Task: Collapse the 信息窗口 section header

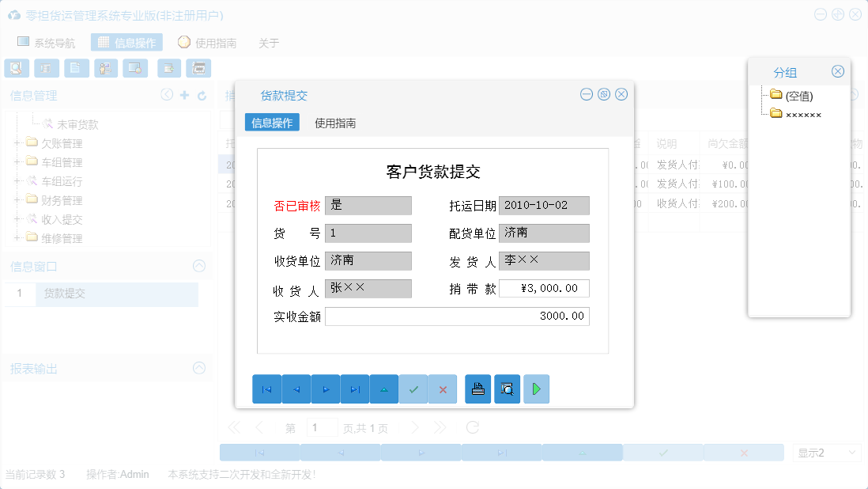Action: coord(198,265)
